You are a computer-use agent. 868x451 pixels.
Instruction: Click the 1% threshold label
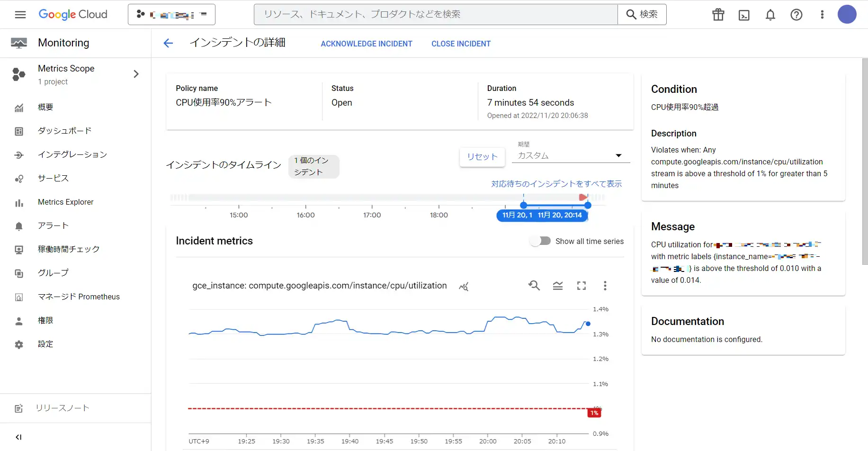pyautogui.click(x=594, y=413)
